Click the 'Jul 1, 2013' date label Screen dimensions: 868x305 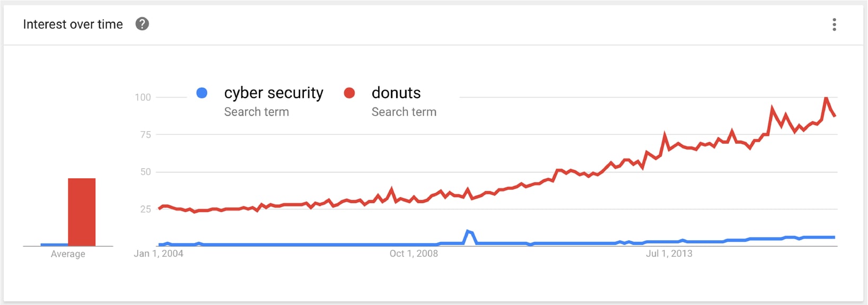pyautogui.click(x=669, y=254)
